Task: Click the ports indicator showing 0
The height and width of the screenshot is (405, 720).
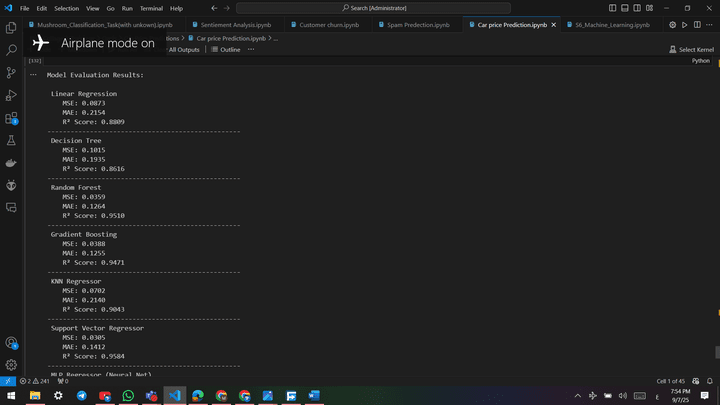Action: pyautogui.click(x=63, y=381)
